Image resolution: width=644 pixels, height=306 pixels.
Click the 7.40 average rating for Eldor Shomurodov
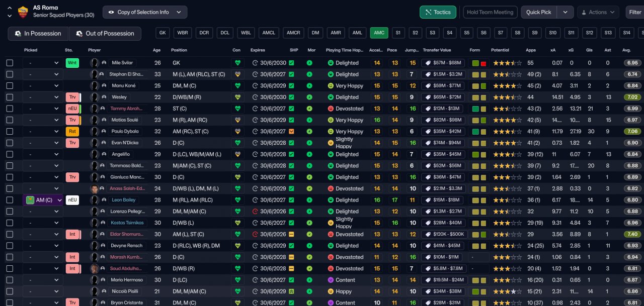(633, 235)
